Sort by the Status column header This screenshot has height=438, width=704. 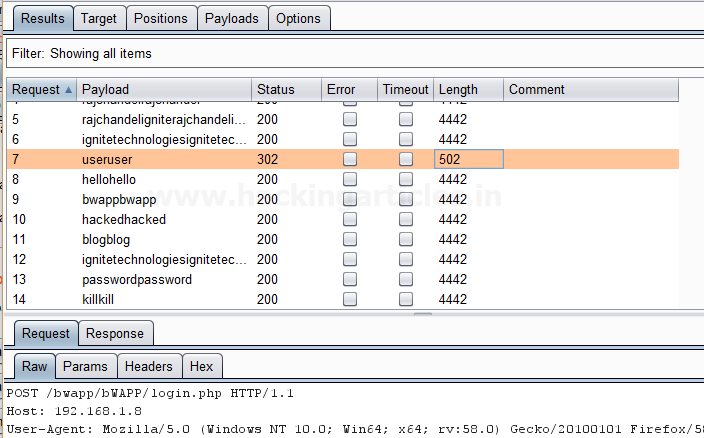click(286, 89)
